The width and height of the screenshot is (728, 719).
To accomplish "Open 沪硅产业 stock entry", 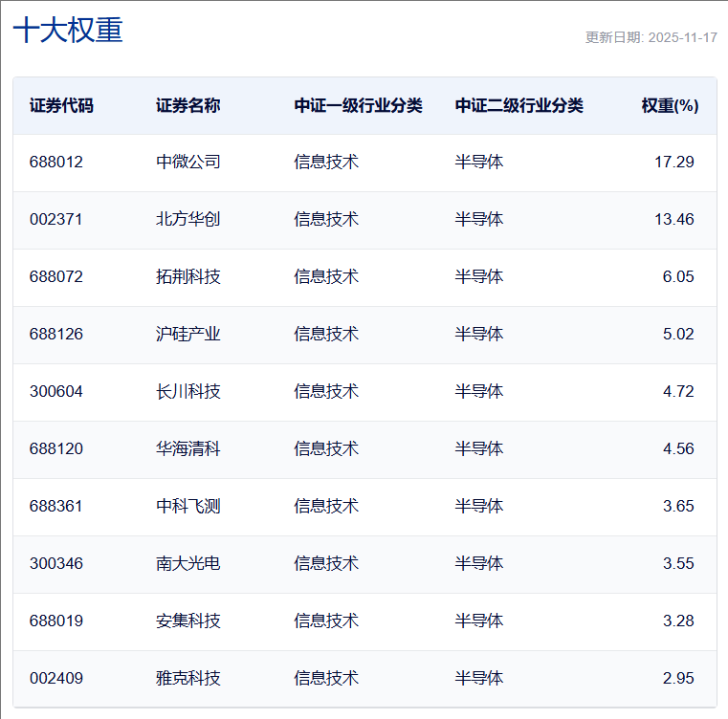I will tap(188, 334).
